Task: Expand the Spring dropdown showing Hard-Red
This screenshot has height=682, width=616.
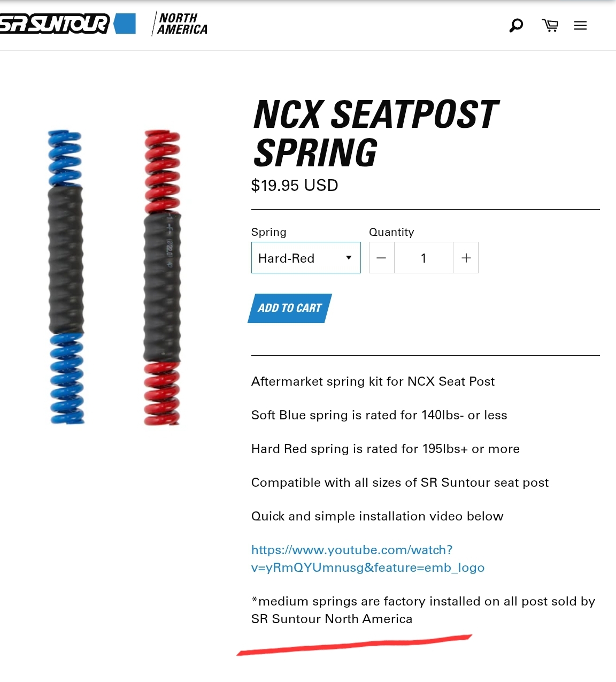Action: [x=306, y=258]
